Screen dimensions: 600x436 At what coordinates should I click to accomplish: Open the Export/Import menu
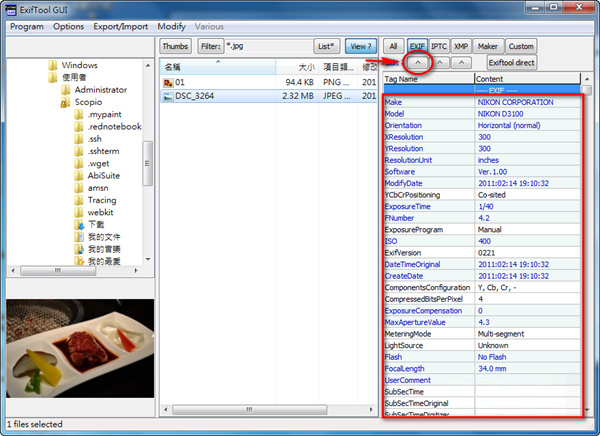(119, 26)
